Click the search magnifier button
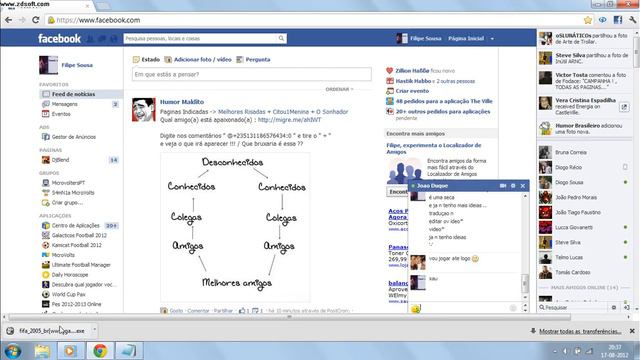 tap(281, 38)
